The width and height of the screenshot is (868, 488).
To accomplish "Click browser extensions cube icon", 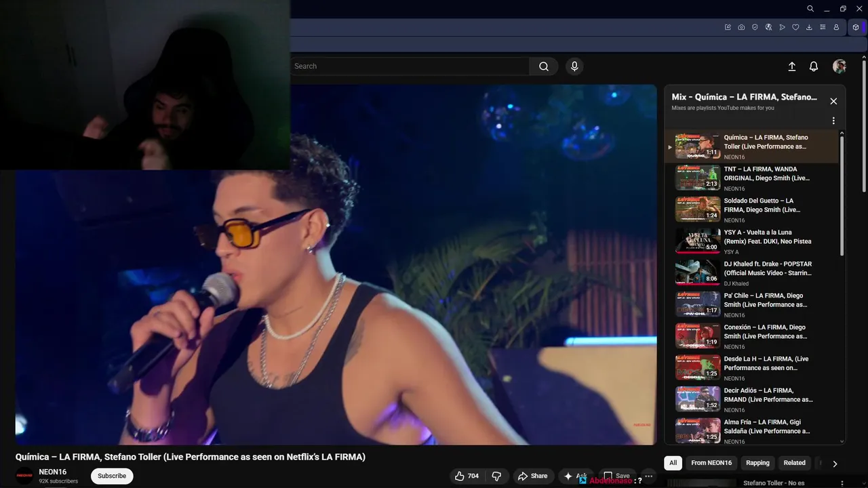I will 856,27.
